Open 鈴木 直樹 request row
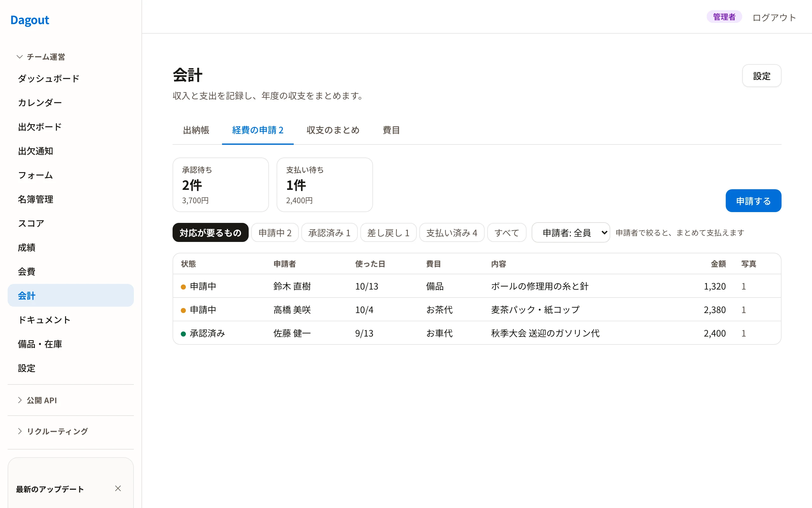This screenshot has width=812, height=508. [477, 286]
